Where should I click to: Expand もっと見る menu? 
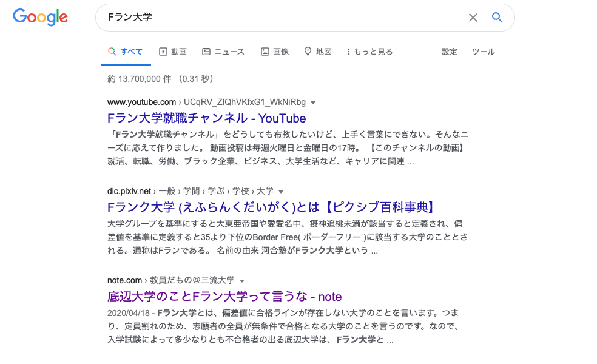(369, 52)
